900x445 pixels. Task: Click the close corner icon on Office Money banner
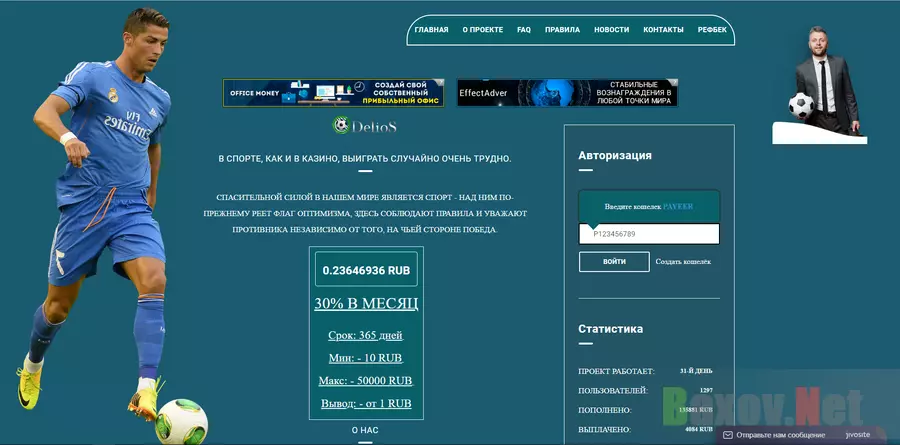click(440, 83)
